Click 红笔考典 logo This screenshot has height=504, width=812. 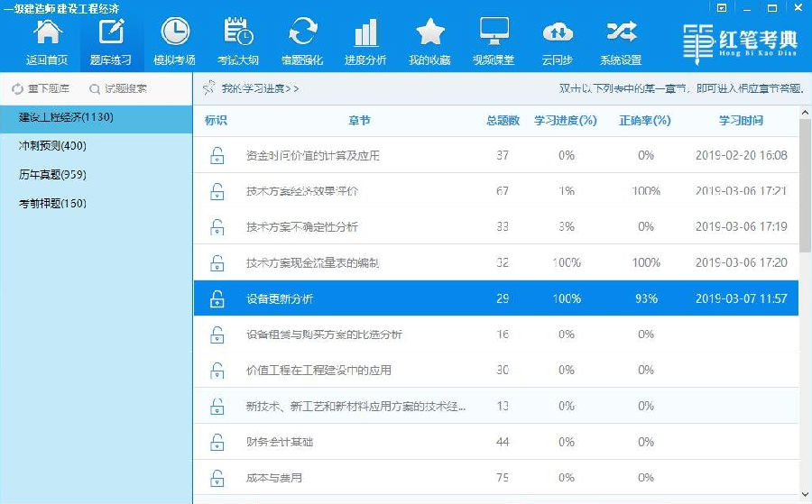741,42
